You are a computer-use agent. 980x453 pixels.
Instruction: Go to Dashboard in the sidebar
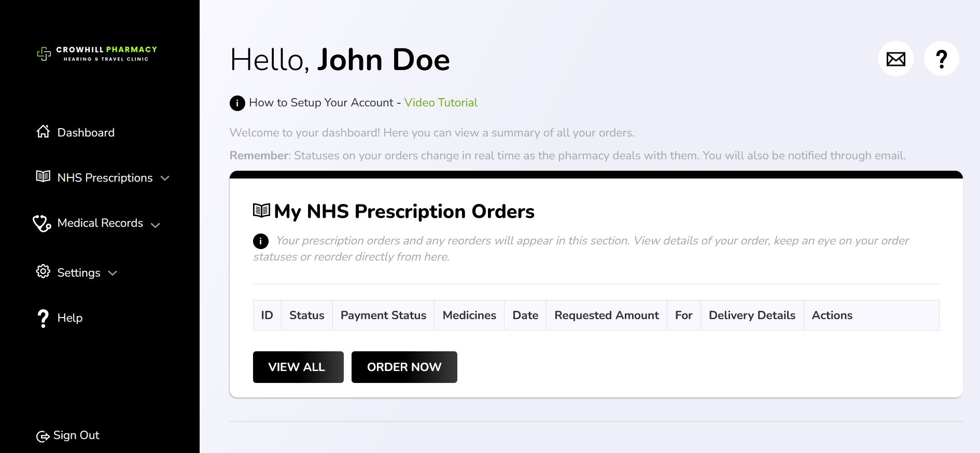[x=86, y=132]
